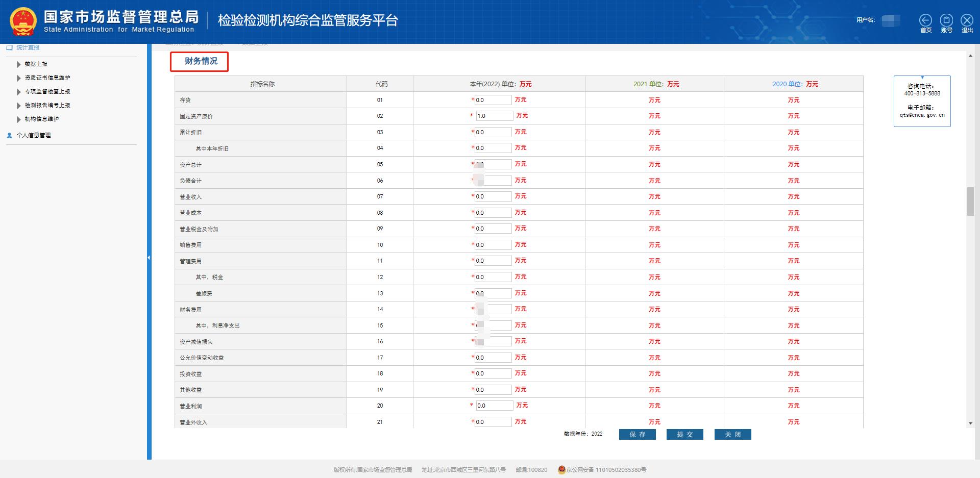Open 机构信息维护 menu item
This screenshot has width=980, height=478.
coord(41,119)
